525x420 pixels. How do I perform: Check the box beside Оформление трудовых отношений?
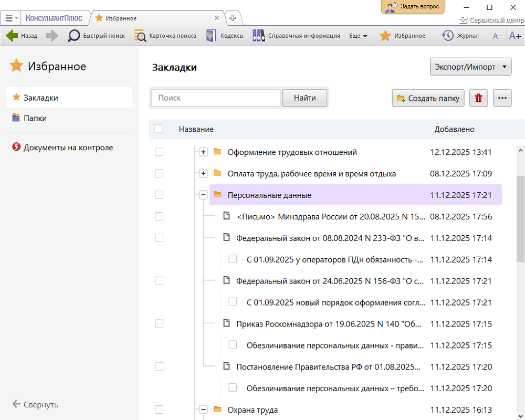pyautogui.click(x=159, y=152)
